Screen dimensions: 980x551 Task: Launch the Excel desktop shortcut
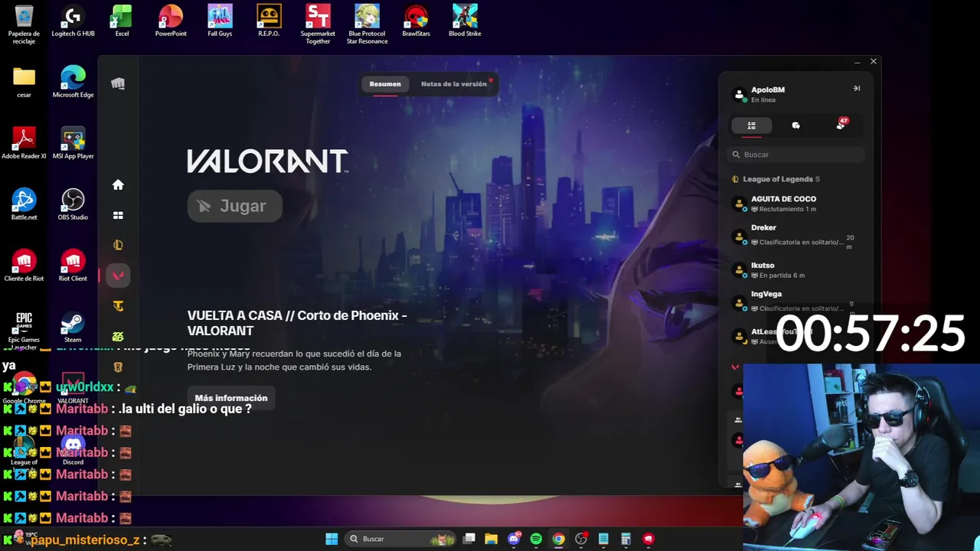tap(122, 21)
